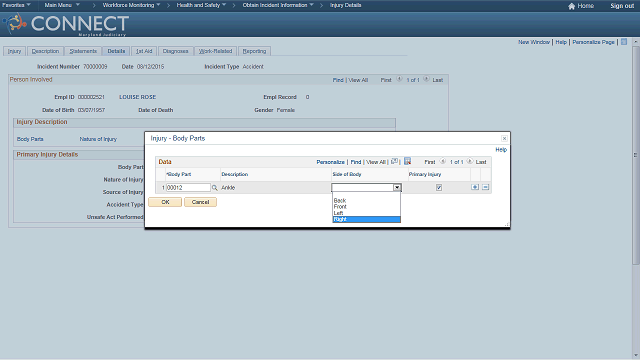Image resolution: width=640 pixels, height=360 pixels.
Task: Switch to the Description tab
Action: point(45,51)
